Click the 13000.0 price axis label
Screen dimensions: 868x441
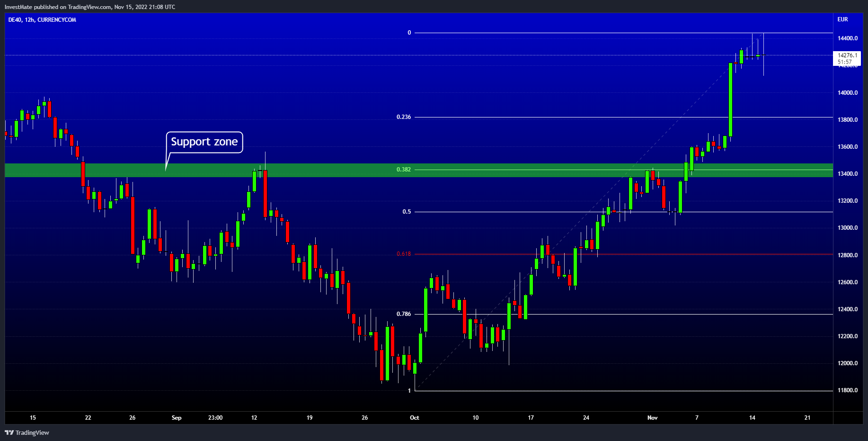point(848,228)
